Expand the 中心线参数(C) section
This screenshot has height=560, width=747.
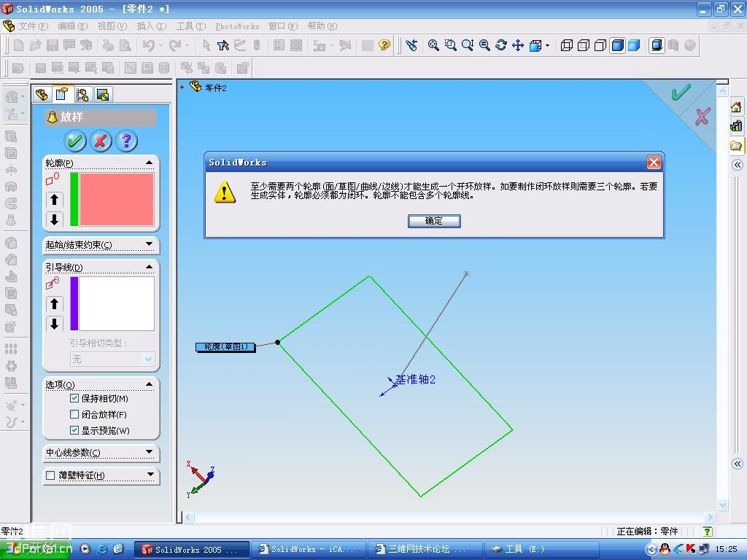pyautogui.click(x=149, y=451)
